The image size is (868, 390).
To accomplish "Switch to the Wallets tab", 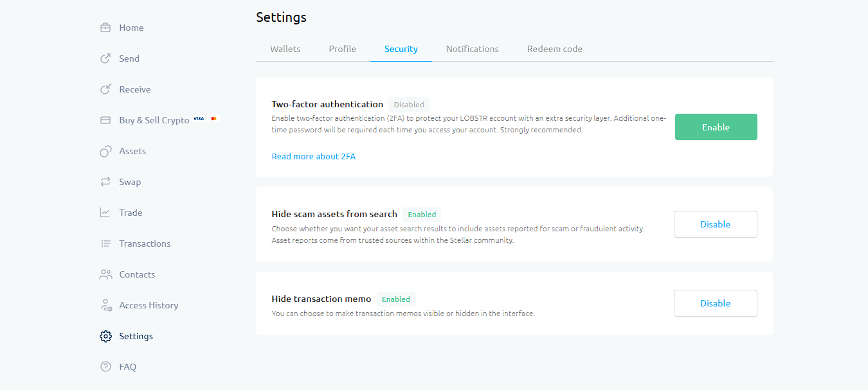I will click(x=285, y=49).
